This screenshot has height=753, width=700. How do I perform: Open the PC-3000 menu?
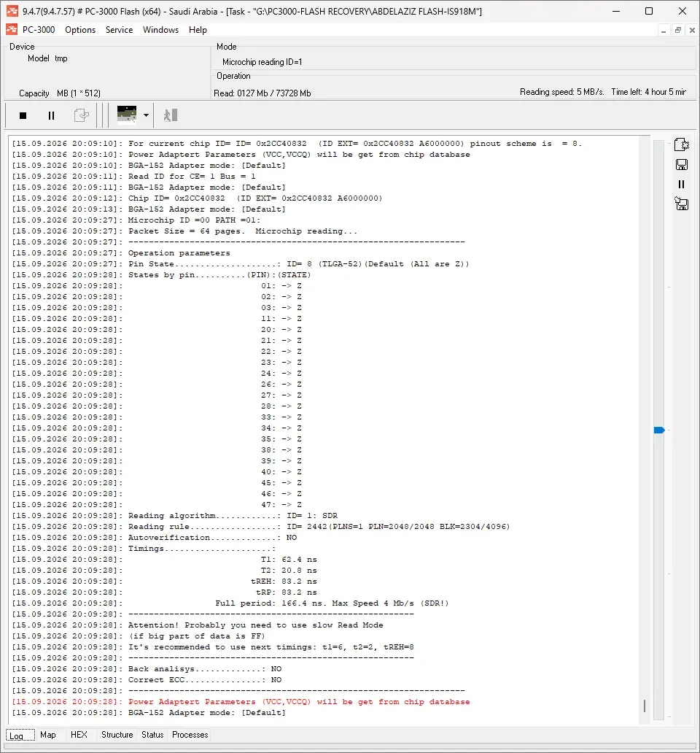pos(39,30)
